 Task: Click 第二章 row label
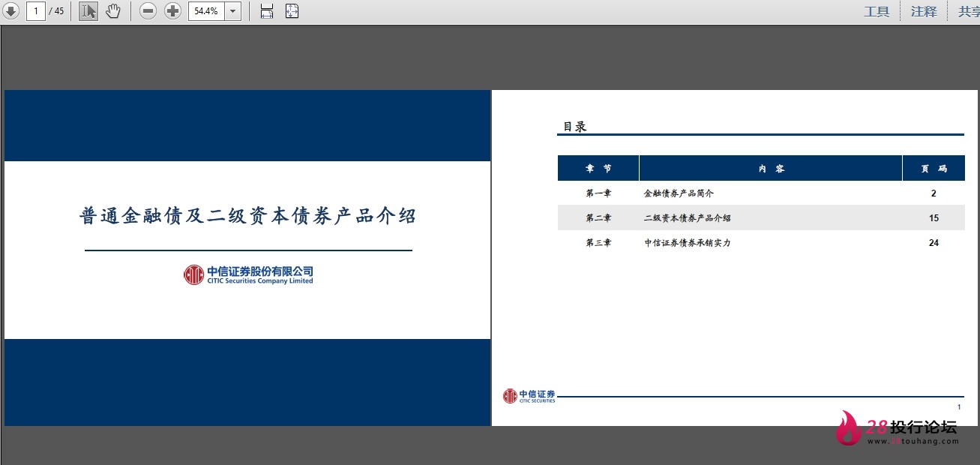tap(598, 218)
